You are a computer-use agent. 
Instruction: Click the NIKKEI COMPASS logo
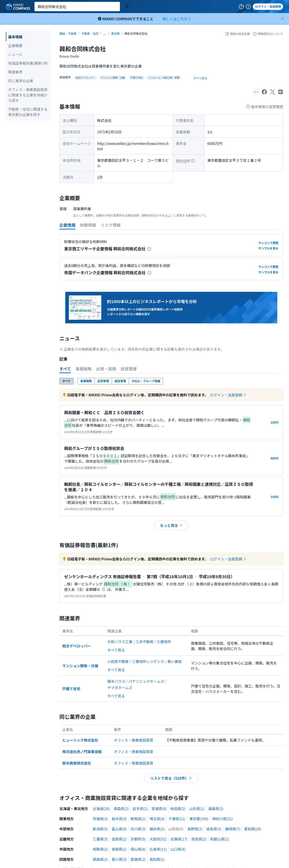click(18, 6)
